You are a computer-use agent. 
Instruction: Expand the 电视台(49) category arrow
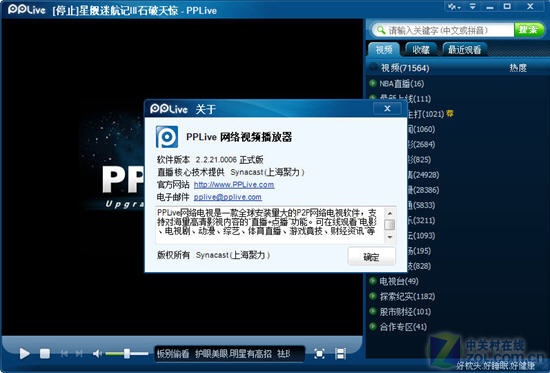(373, 281)
